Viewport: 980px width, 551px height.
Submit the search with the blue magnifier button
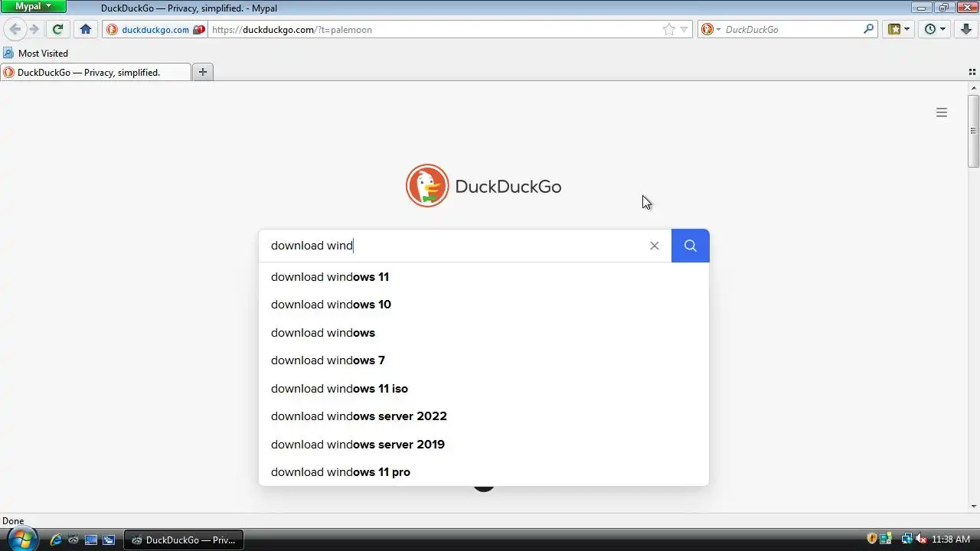pos(691,246)
